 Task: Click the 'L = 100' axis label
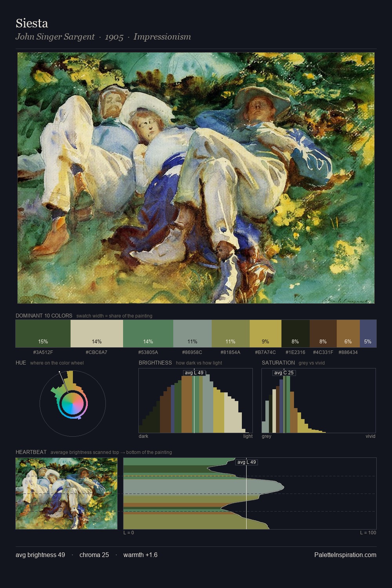pyautogui.click(x=368, y=533)
